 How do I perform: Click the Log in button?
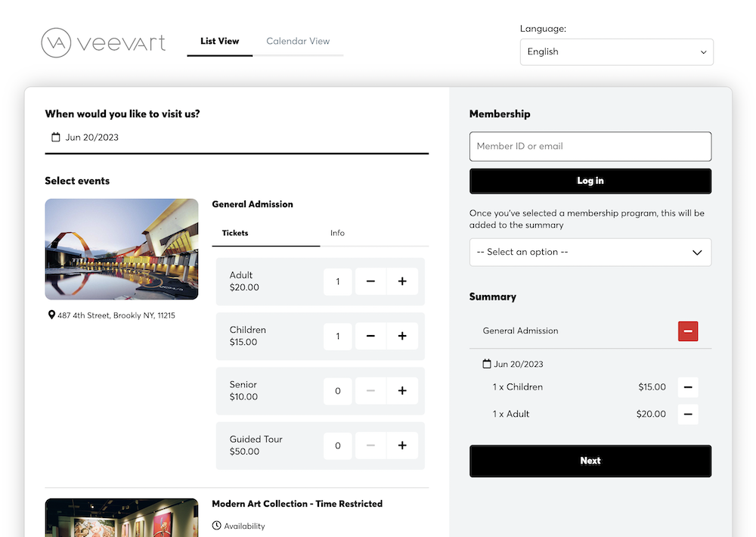click(590, 181)
